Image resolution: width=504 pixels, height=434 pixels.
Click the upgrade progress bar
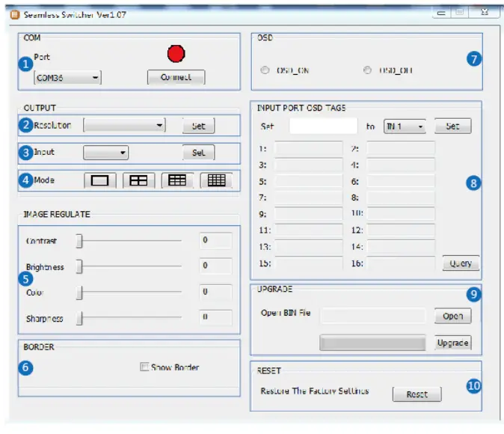(x=372, y=343)
